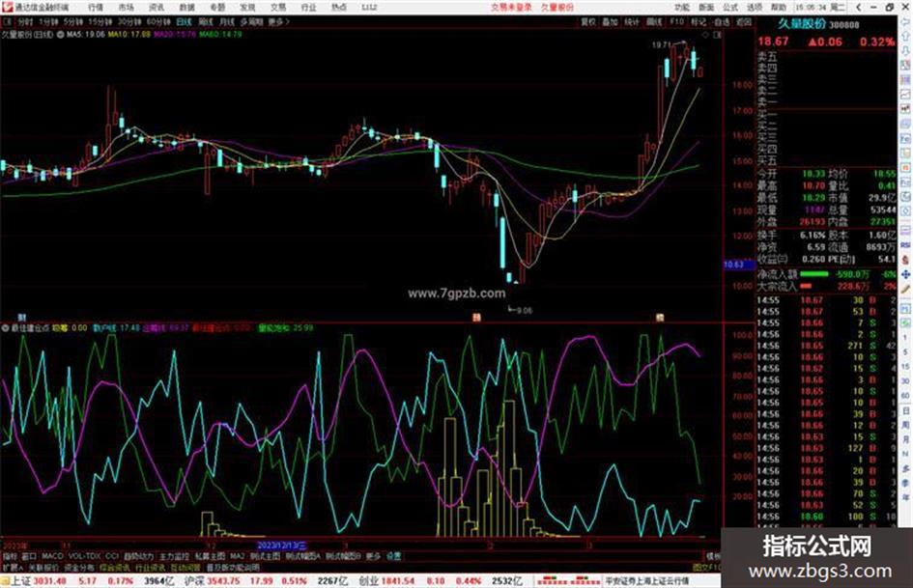Click the 通达信 app logo icon
The height and width of the screenshot is (588, 913).
(x=7, y=7)
